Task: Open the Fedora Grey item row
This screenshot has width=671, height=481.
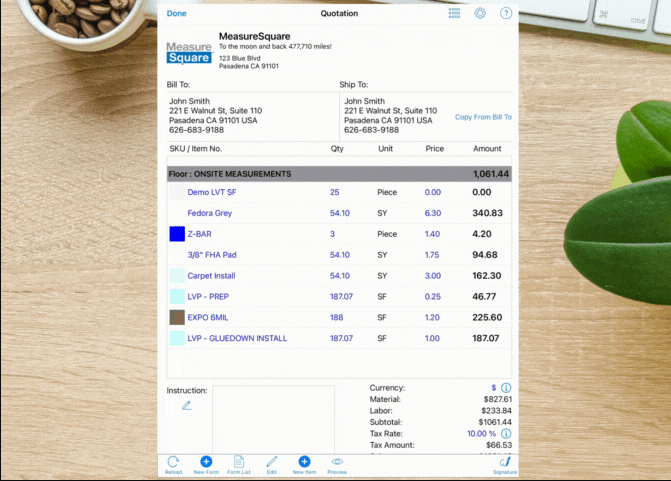Action: point(209,213)
